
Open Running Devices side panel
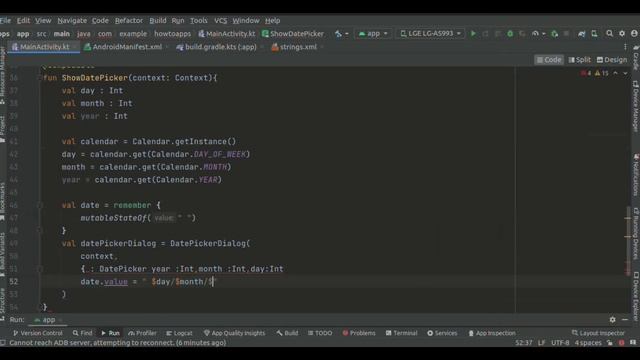click(636, 233)
